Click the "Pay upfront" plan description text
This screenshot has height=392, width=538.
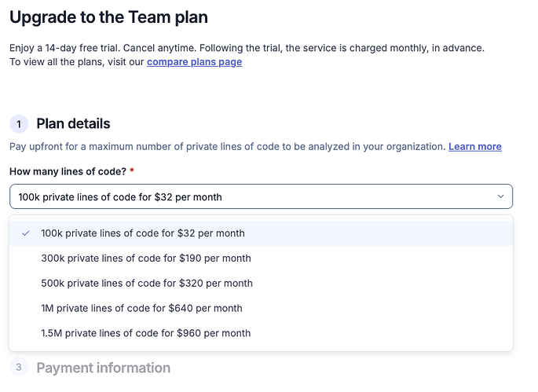tap(227, 147)
